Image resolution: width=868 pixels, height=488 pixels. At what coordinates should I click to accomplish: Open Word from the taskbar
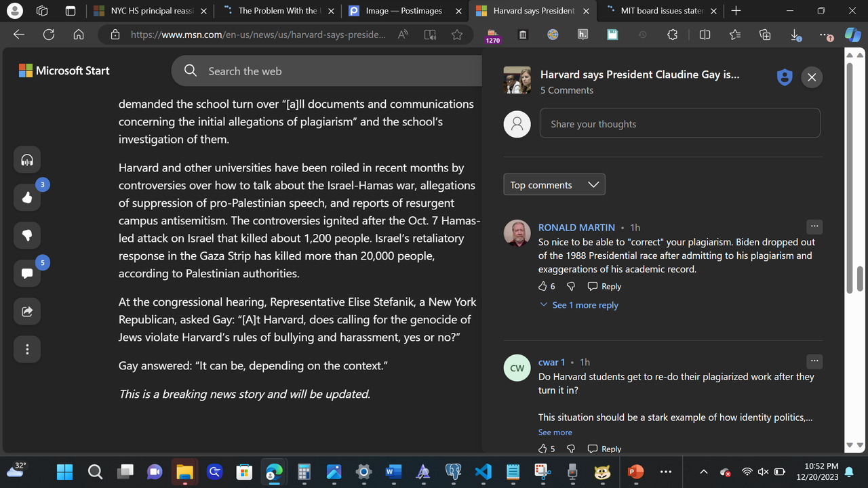tap(393, 472)
